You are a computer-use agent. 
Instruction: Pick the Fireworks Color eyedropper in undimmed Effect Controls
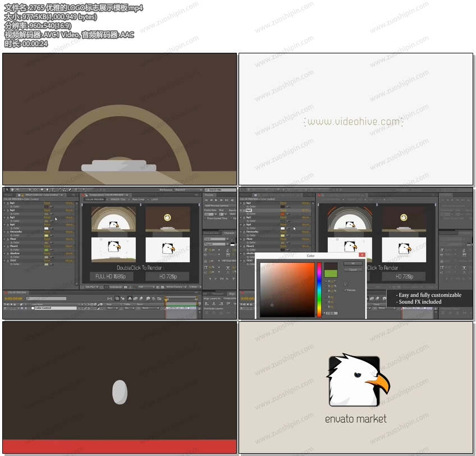pos(52,235)
